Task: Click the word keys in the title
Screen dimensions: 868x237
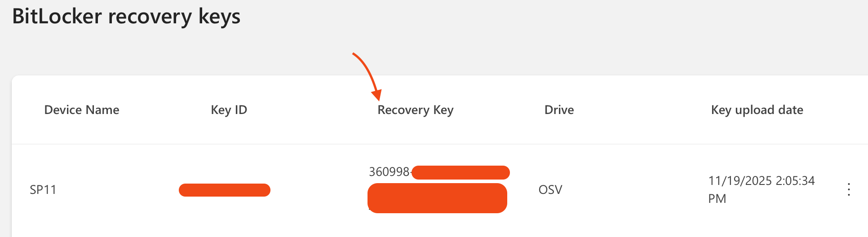Action: (219, 17)
